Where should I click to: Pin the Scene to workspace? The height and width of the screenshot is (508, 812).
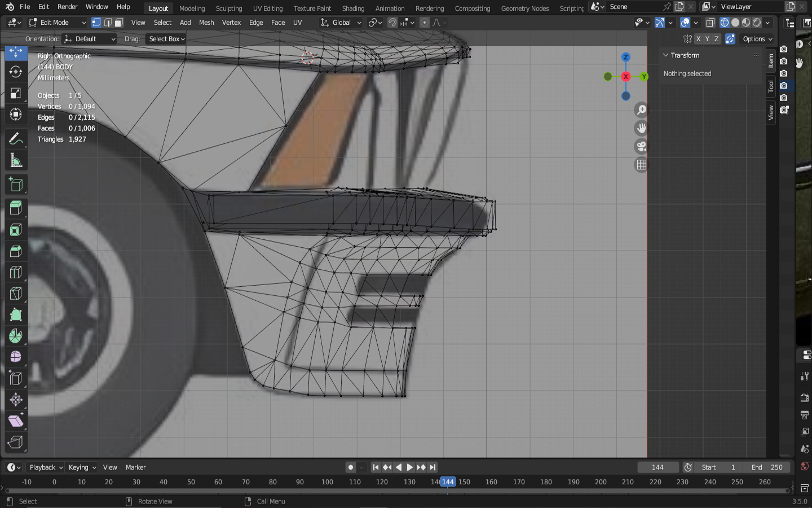[667, 7]
